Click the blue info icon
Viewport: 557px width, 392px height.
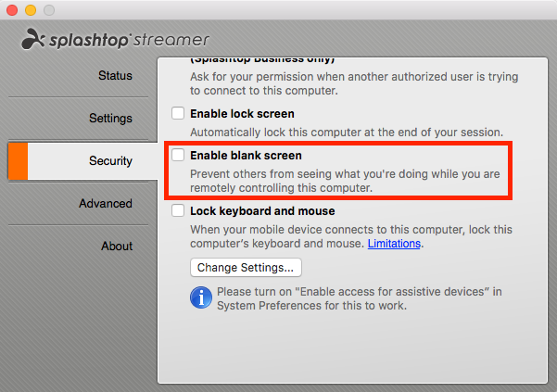[x=201, y=297]
